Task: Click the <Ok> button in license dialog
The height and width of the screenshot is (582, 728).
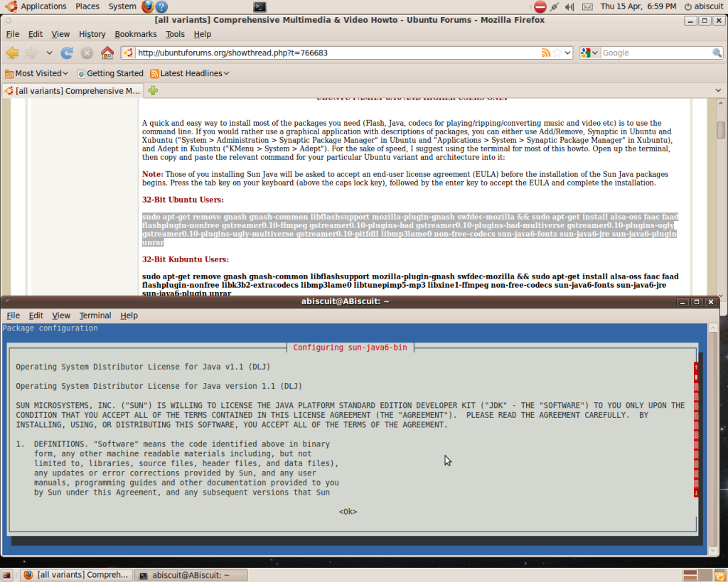Action: click(x=348, y=512)
